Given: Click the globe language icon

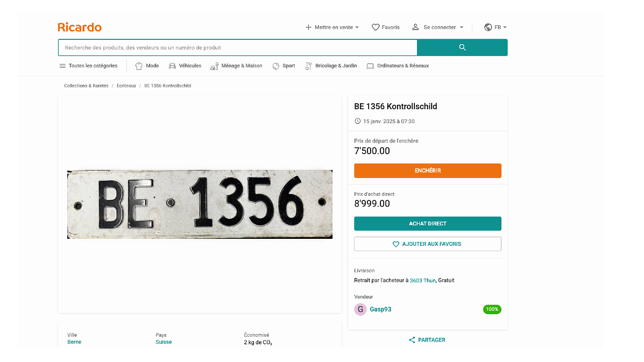Looking at the screenshot, I should 488,27.
